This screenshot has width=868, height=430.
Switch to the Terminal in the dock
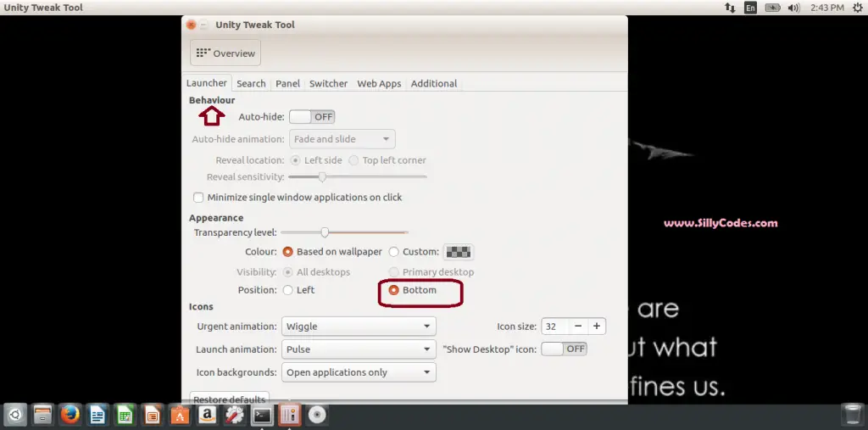coord(262,415)
